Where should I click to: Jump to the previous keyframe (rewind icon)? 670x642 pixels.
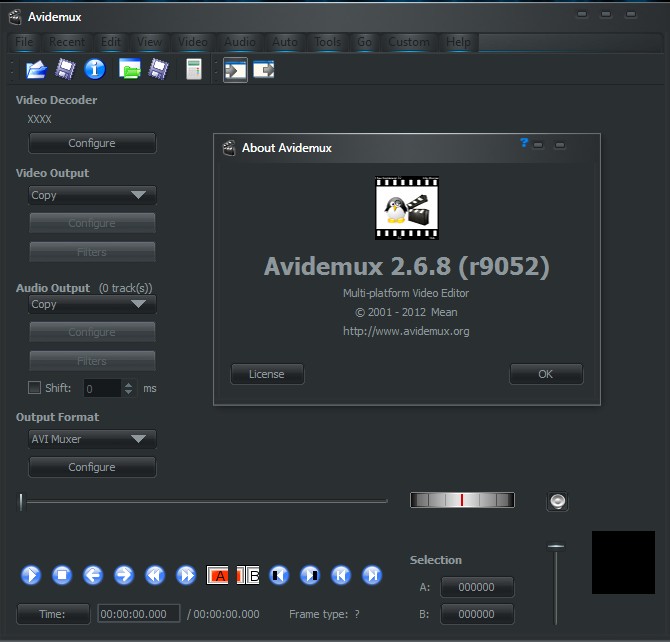point(155,575)
